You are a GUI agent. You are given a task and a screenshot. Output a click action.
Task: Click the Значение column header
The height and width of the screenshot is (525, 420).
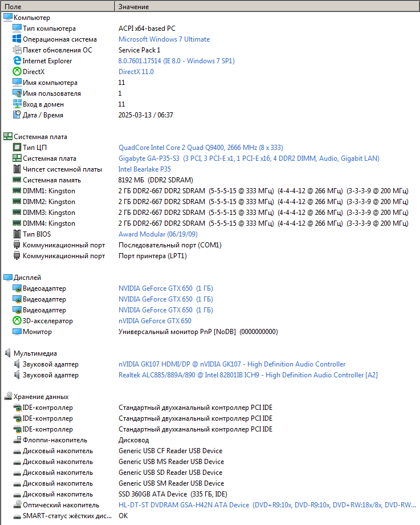tap(267, 6)
